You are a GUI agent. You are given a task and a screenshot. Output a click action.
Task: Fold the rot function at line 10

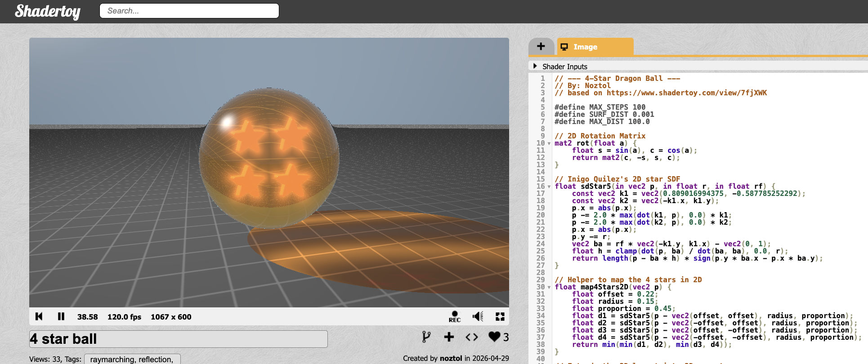coord(549,143)
